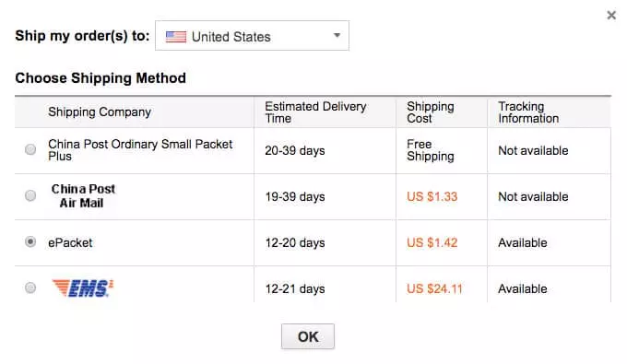The image size is (627, 364).
Task: Confirm selection with the OK button
Action: [308, 336]
